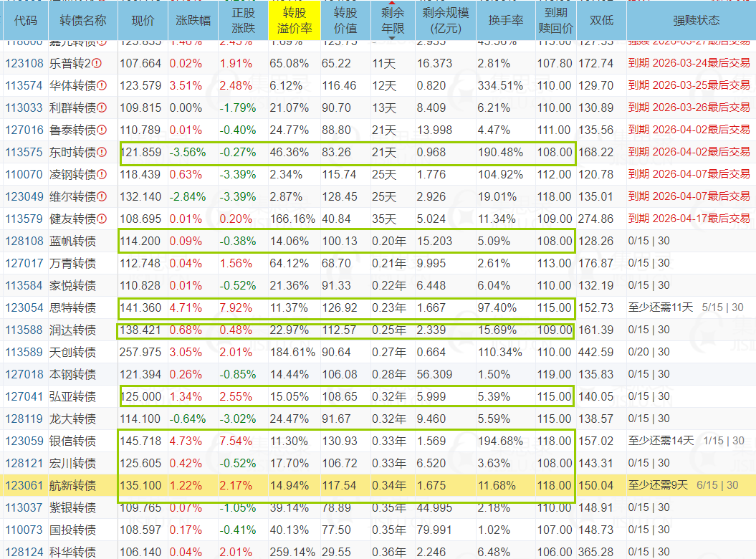This screenshot has height=559, width=756.
Task: Sort table by 转股溢价率 header
Action: 295,21
